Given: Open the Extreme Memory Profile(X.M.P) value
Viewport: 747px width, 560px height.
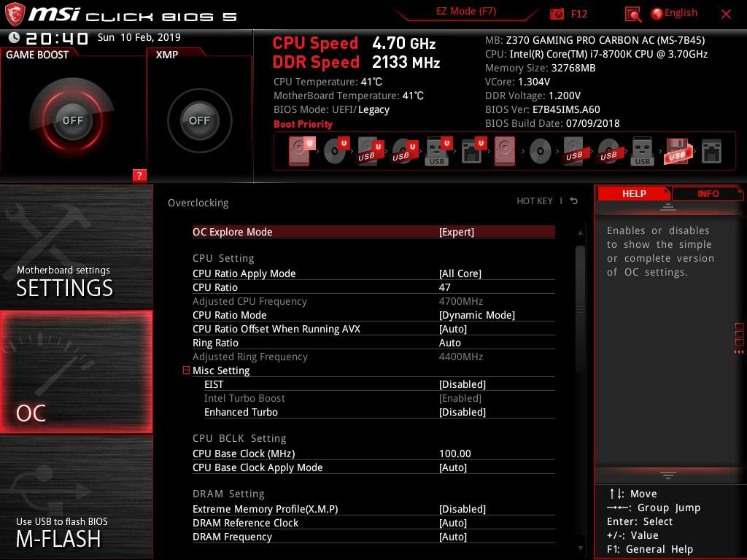Looking at the screenshot, I should pos(462,508).
